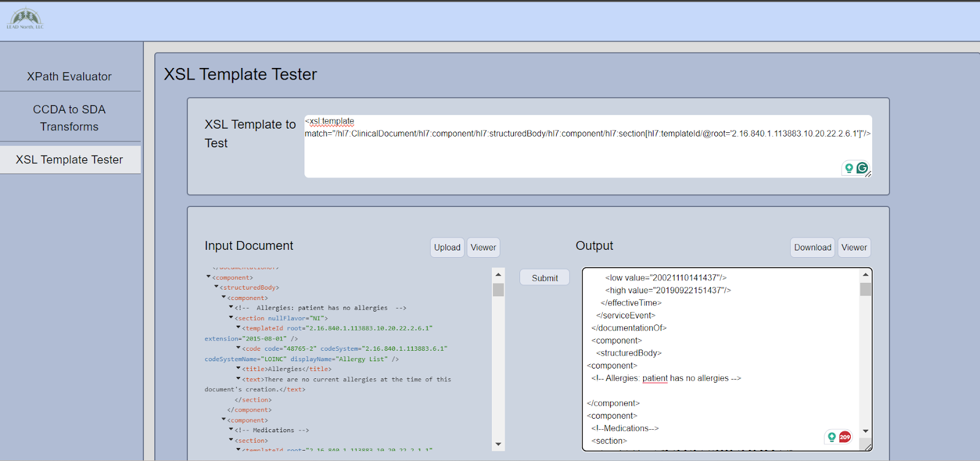Click '<!--Medications-->' line in Output
This screenshot has height=461, width=980.
[x=625, y=429]
